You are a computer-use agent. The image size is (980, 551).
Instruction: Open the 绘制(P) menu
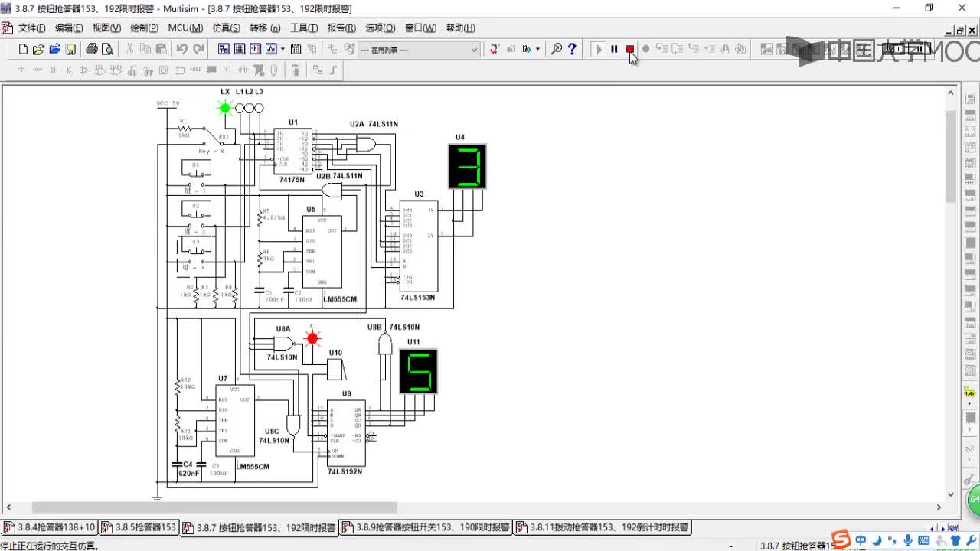pyautogui.click(x=144, y=28)
